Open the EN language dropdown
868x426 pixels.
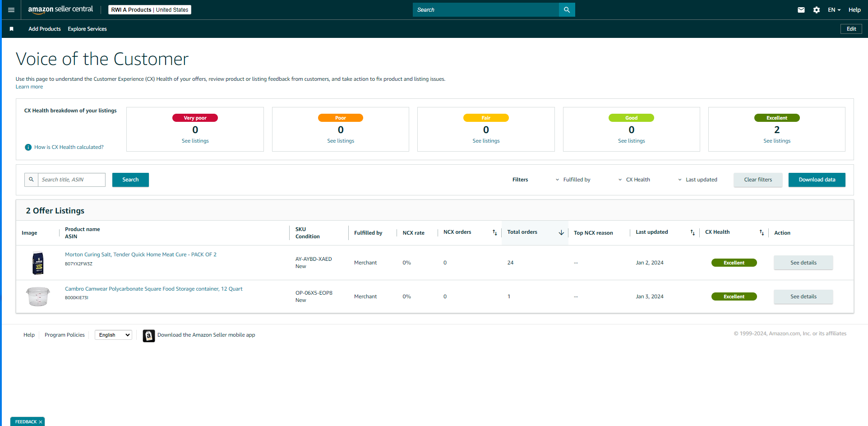834,10
